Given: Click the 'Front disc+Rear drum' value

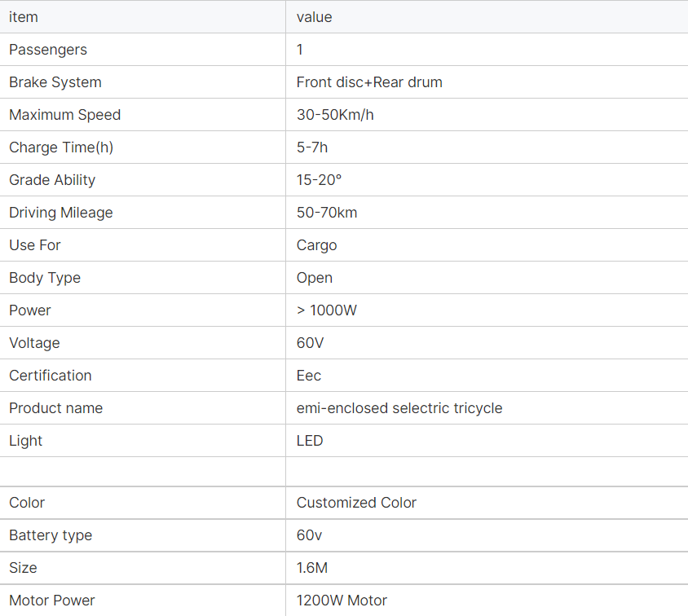Looking at the screenshot, I should [369, 82].
